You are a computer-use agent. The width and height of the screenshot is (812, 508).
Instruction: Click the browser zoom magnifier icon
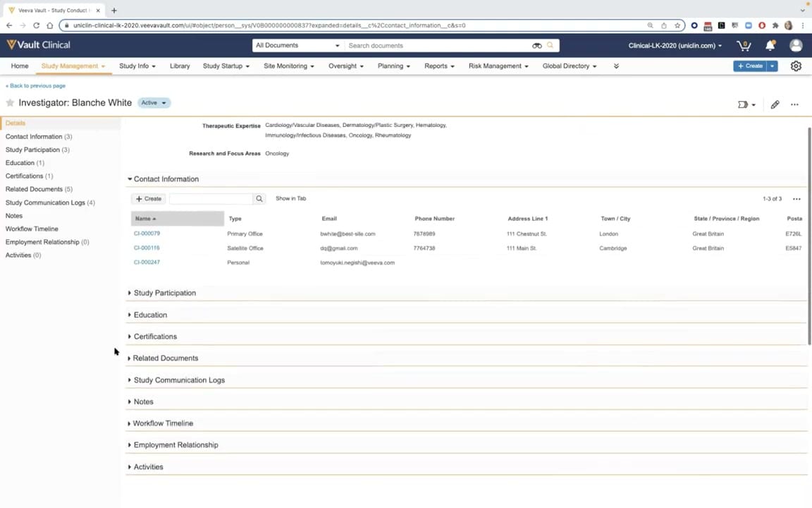coord(650,25)
